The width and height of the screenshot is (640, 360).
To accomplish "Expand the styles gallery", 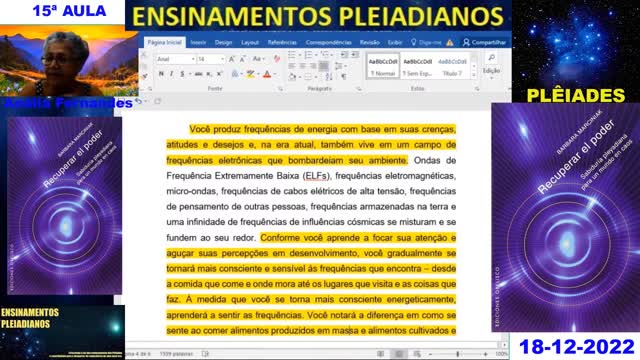I will click(x=473, y=76).
